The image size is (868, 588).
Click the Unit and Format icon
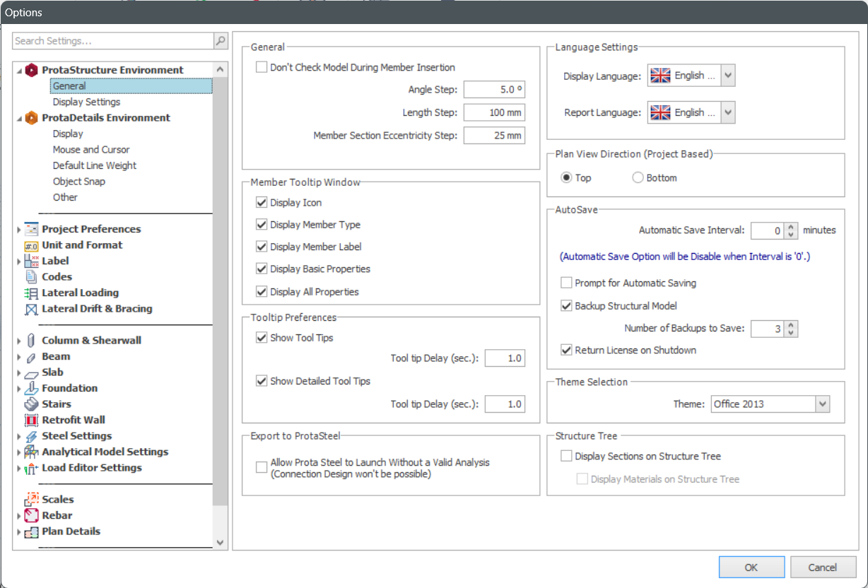tap(32, 245)
